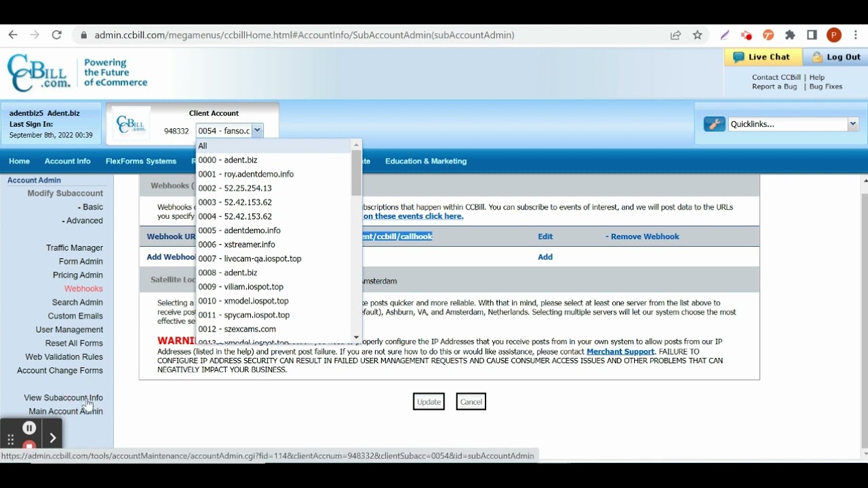Image resolution: width=868 pixels, height=488 pixels.
Task: Open Pricing Admin in sidebar
Action: click(78, 275)
